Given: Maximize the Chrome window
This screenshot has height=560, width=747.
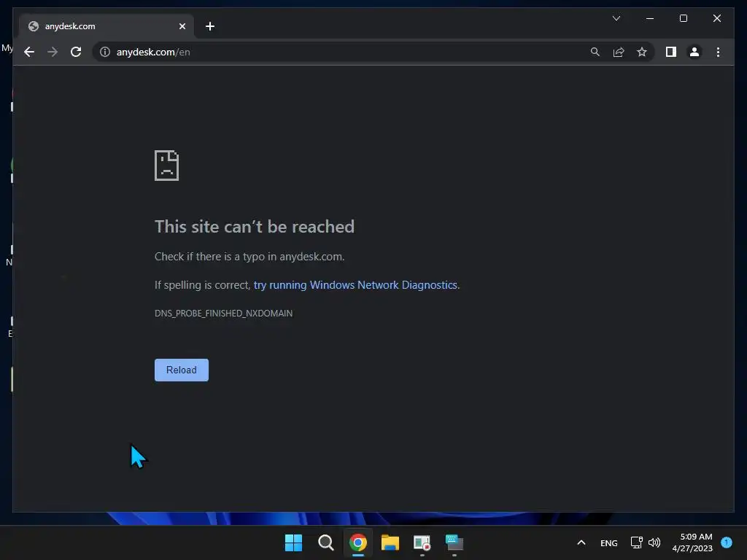Looking at the screenshot, I should [x=683, y=18].
